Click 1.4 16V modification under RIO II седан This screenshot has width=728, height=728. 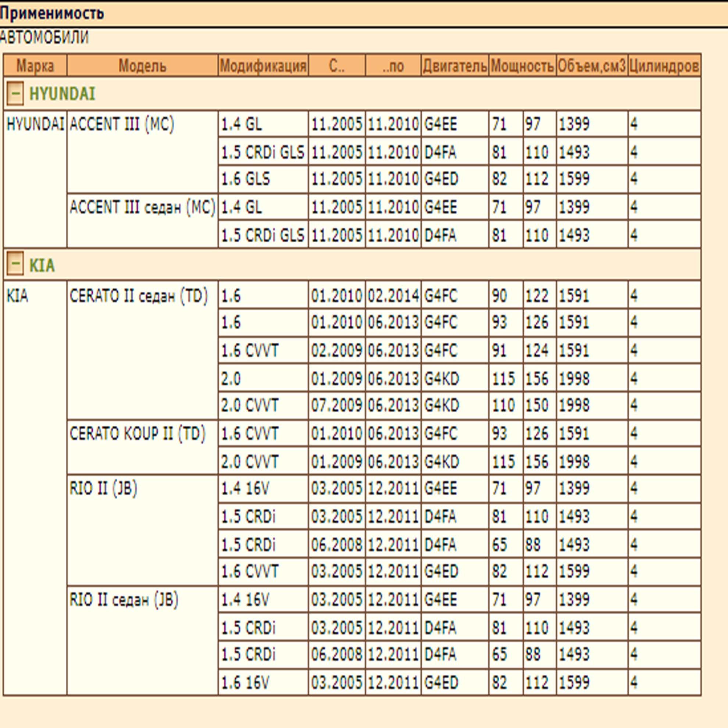tap(263, 599)
